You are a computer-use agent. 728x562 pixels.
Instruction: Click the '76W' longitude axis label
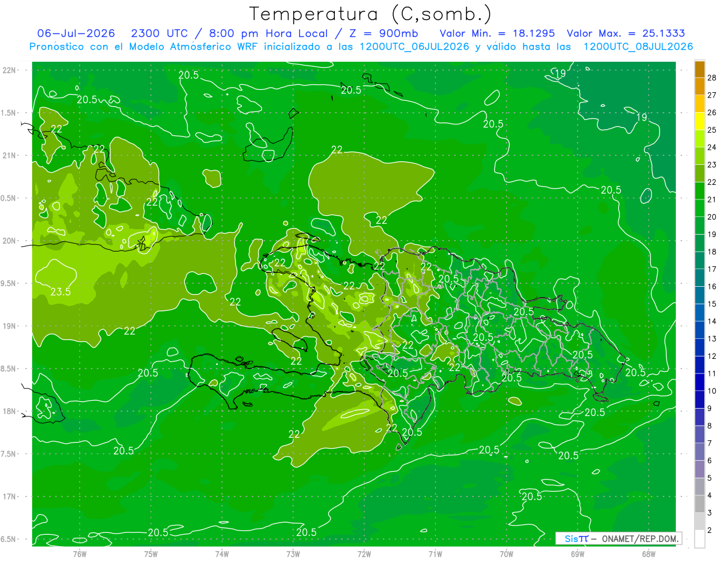(x=79, y=554)
